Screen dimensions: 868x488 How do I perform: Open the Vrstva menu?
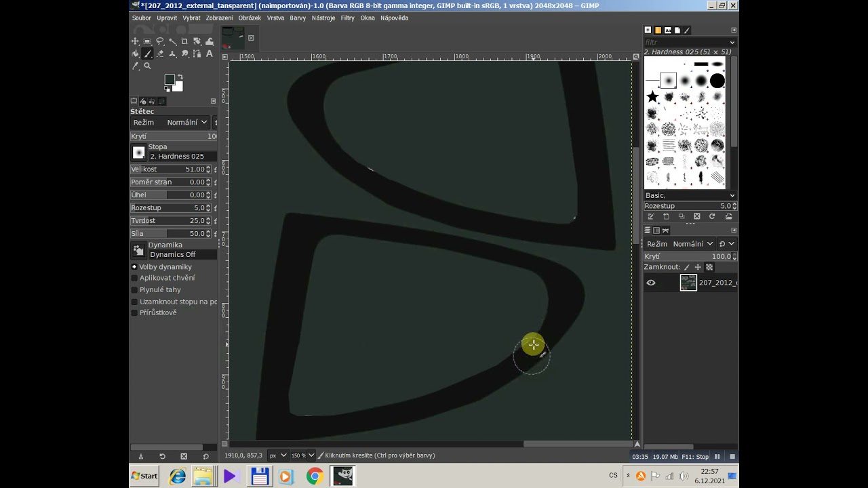275,18
